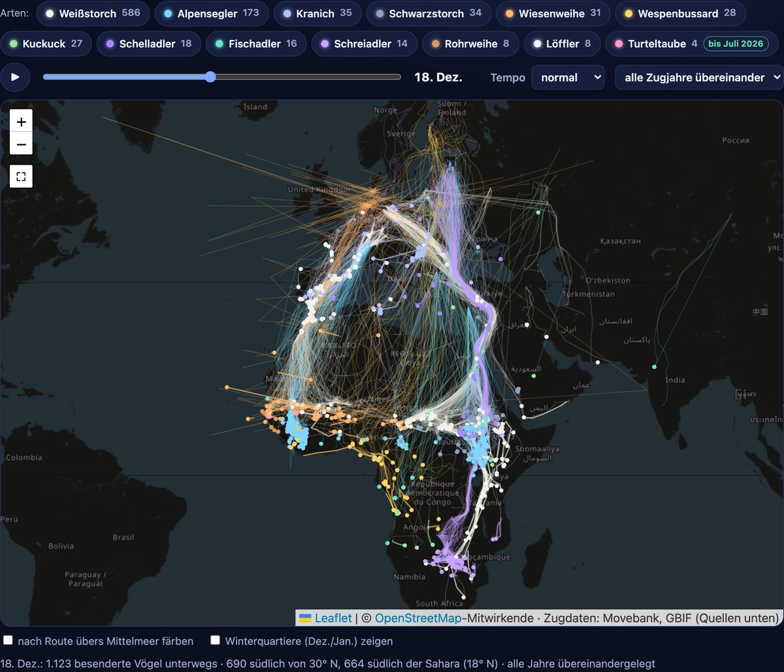The width and height of the screenshot is (784, 672).
Task: Toggle the Rohrweihe species chip
Action: tap(470, 44)
